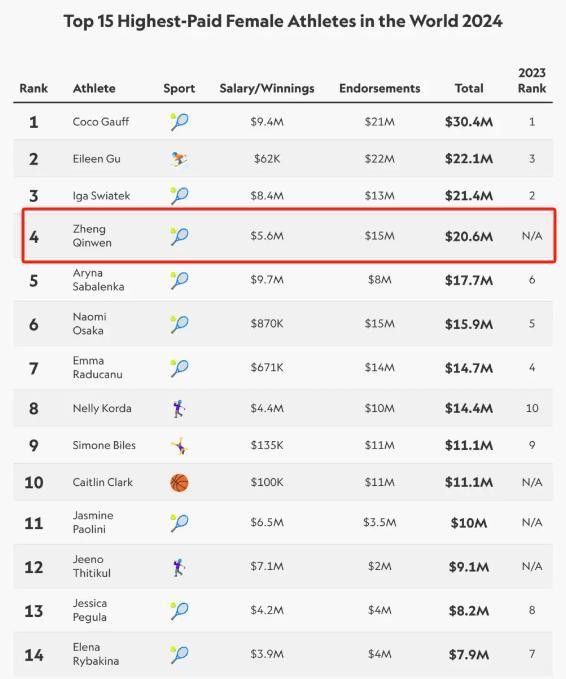This screenshot has height=679, width=566.
Task: Click Jasmine Paolini's $10M total
Action: point(469,523)
